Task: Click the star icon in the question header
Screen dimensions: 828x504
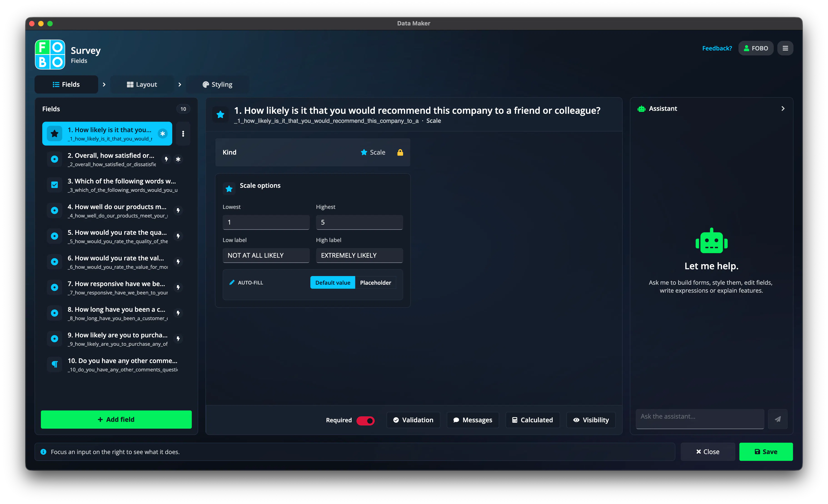Action: point(220,115)
